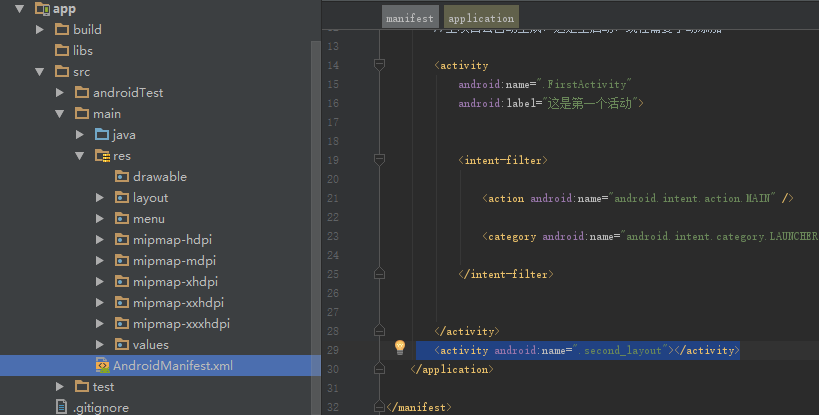Click the project tree vertical scrollbar

tap(316, 200)
